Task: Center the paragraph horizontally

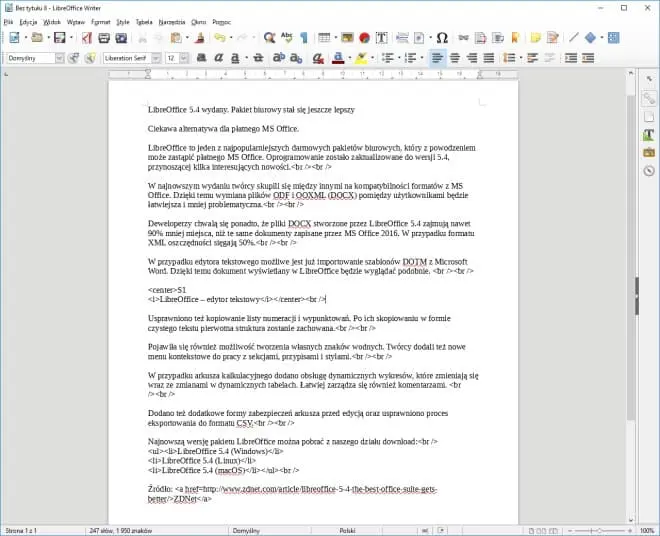Action: click(455, 58)
